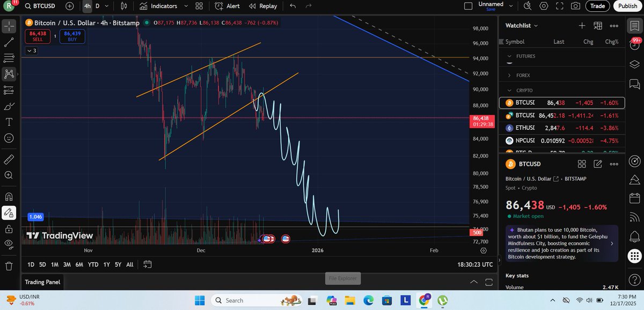Open the quick search lightning icon
This screenshot has height=310, width=644.
click(x=528, y=6)
